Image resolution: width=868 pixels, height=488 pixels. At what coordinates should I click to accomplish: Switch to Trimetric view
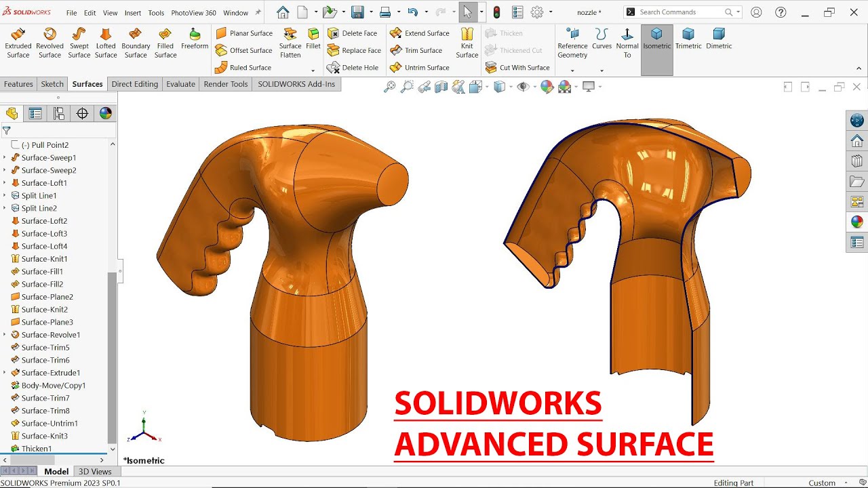click(x=688, y=39)
